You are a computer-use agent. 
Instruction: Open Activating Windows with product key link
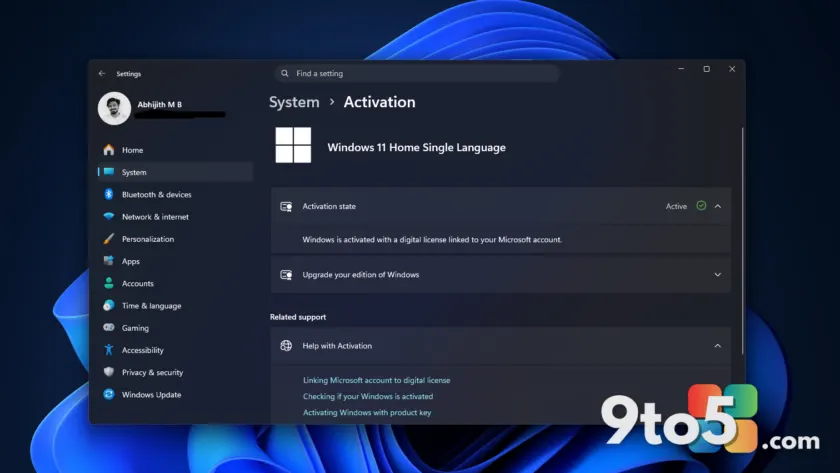(x=367, y=412)
